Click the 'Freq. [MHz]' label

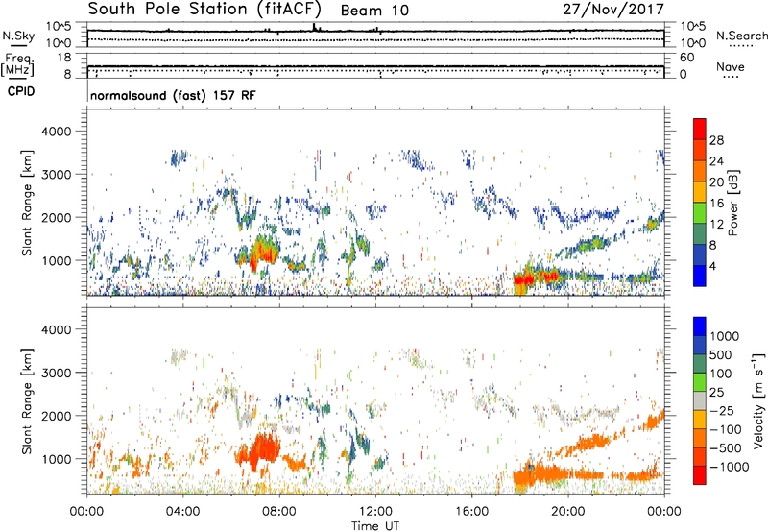(x=17, y=65)
